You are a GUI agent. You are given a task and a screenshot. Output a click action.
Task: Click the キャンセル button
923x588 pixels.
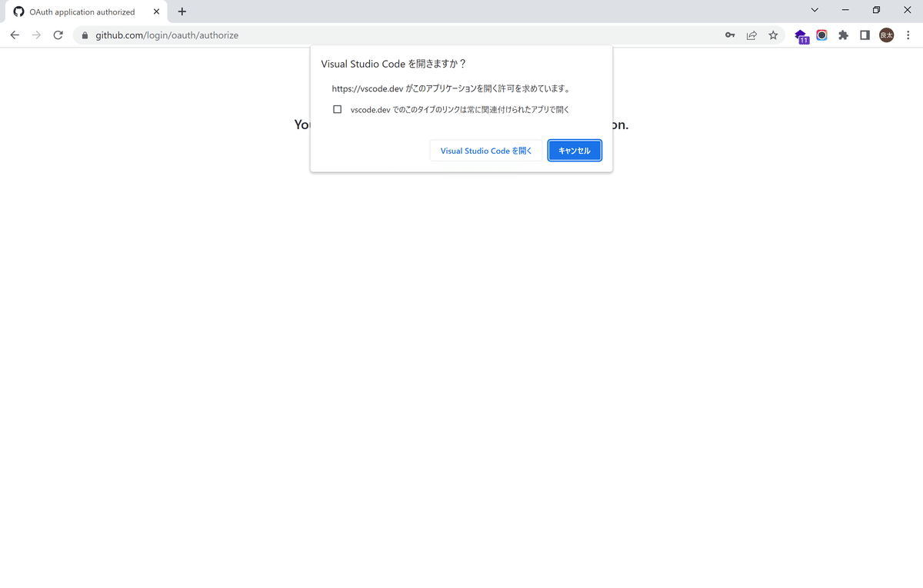click(x=575, y=151)
